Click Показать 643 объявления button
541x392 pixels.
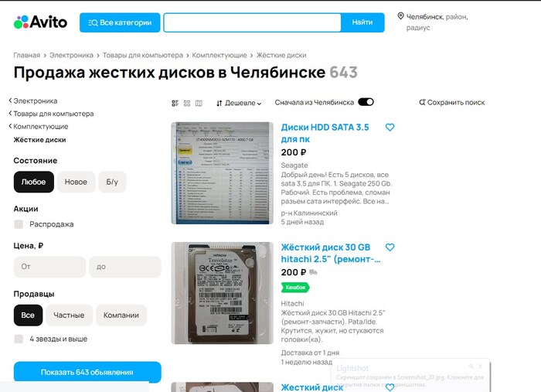pos(87,372)
